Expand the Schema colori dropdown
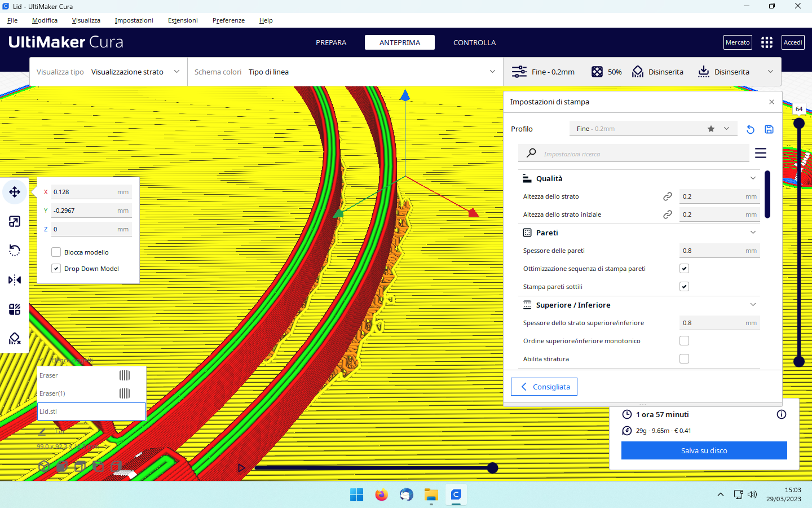 point(492,72)
